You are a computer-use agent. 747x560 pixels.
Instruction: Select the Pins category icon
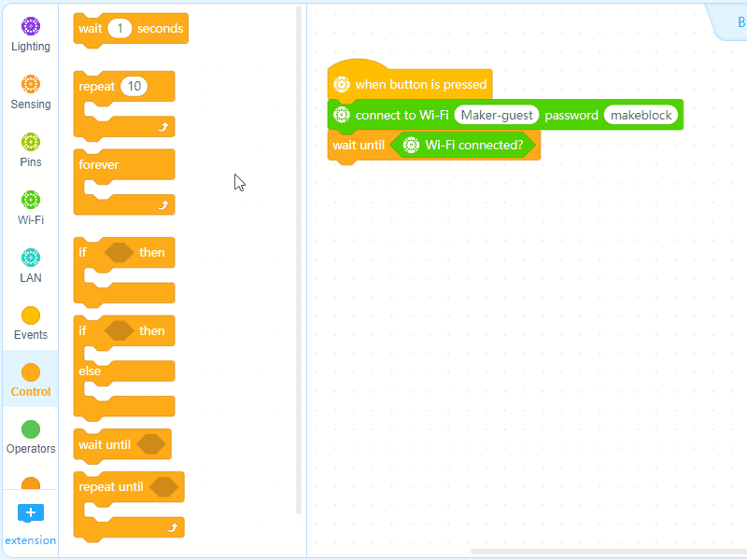point(31,142)
